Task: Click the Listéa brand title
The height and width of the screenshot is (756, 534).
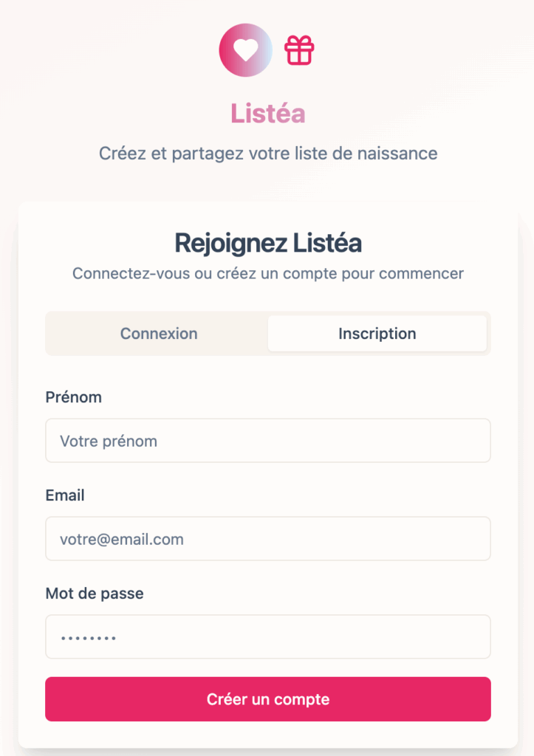Action: point(267,114)
